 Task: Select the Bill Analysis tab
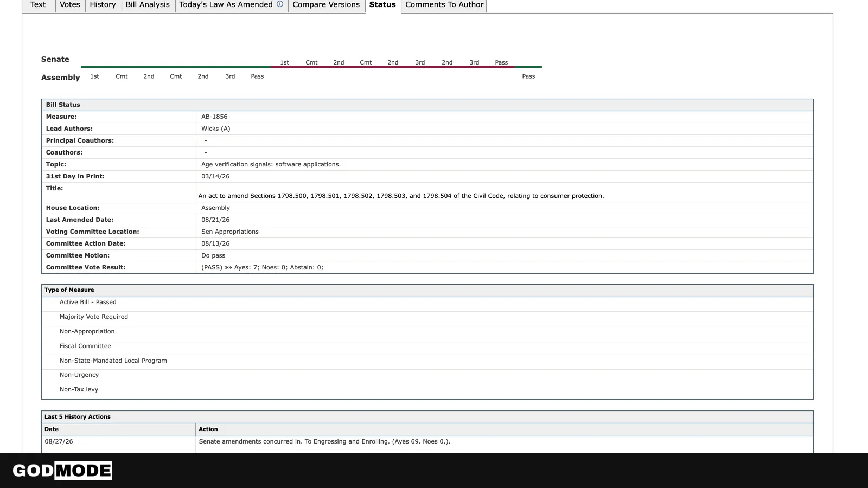(x=148, y=5)
